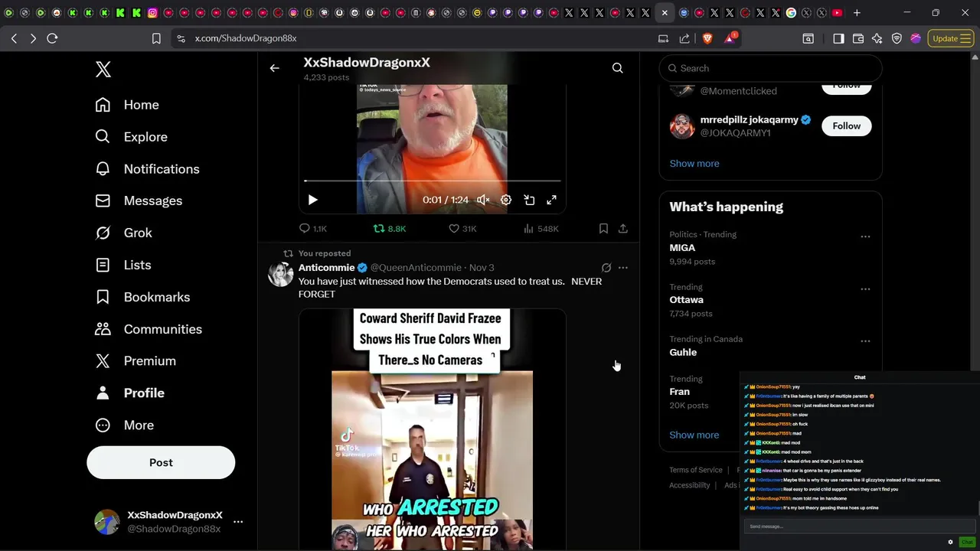Click the install/cast icon in the address bar

pyautogui.click(x=663, y=38)
